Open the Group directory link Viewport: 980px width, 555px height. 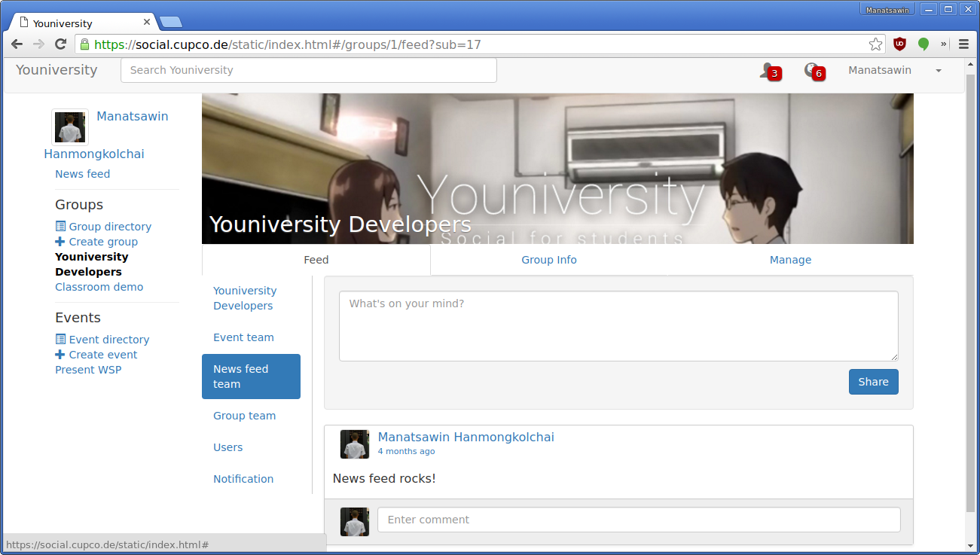coord(110,227)
